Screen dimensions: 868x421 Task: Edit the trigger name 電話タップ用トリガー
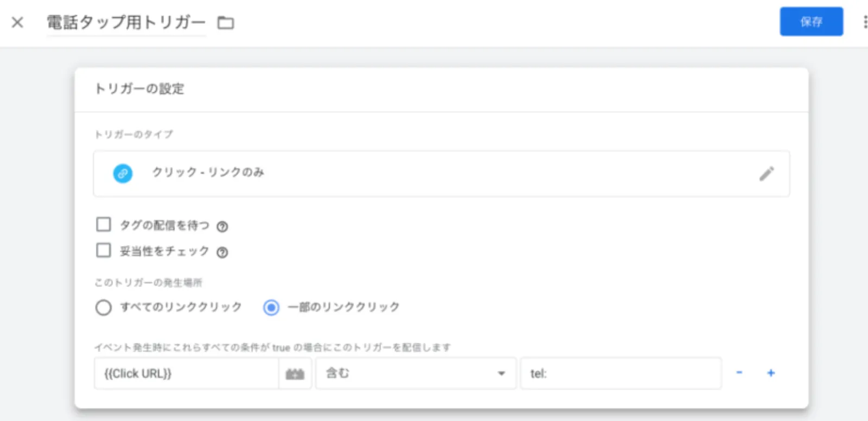pos(126,23)
